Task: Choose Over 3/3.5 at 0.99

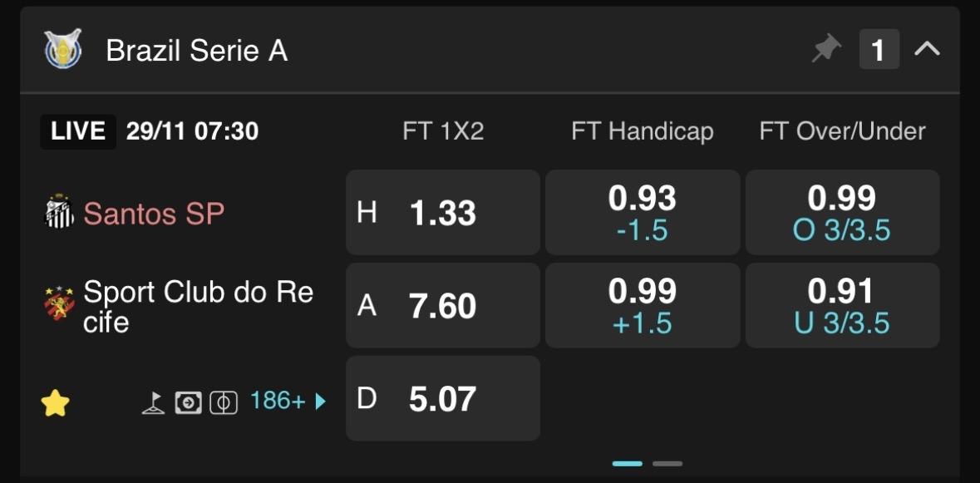Action: coord(842,213)
